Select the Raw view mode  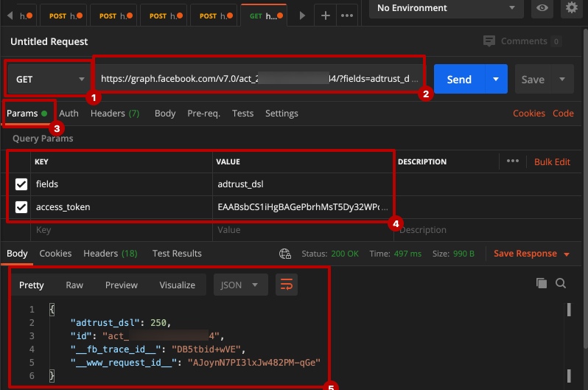[74, 285]
